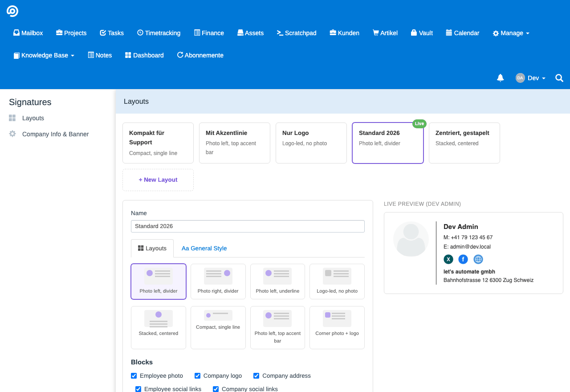Toggle the Company address checkbox

tap(256, 376)
